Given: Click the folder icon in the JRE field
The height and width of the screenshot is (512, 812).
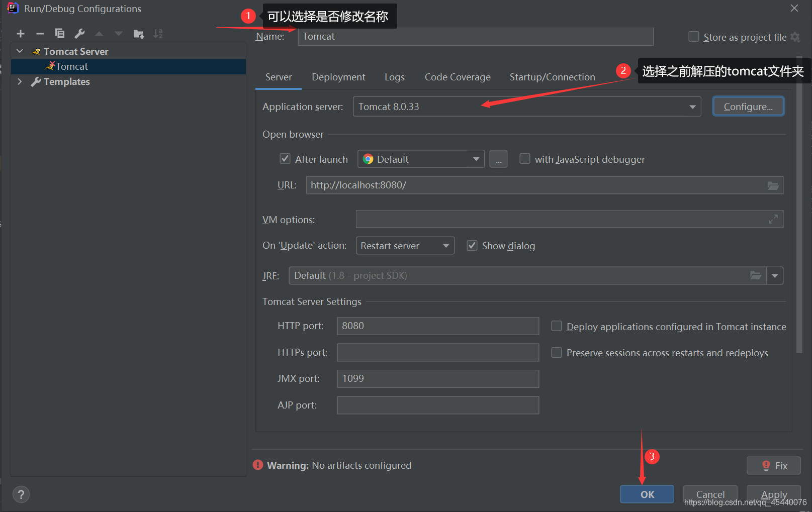Looking at the screenshot, I should coord(755,275).
